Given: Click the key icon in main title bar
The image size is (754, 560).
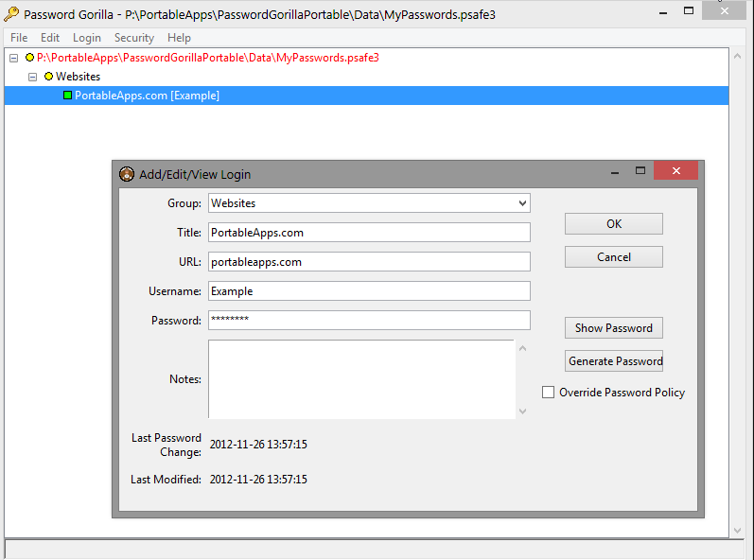Looking at the screenshot, I should pos(11,14).
